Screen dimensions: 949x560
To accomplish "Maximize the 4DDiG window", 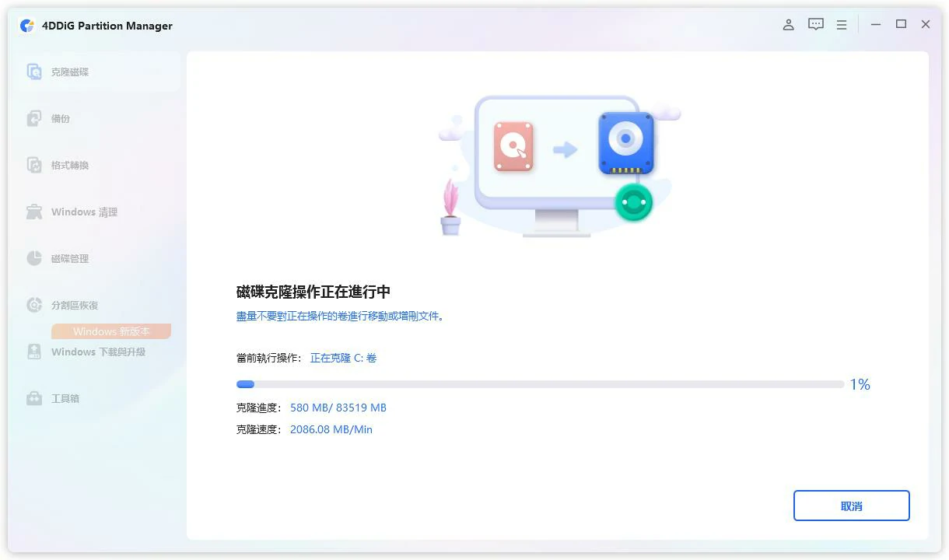I will click(901, 25).
